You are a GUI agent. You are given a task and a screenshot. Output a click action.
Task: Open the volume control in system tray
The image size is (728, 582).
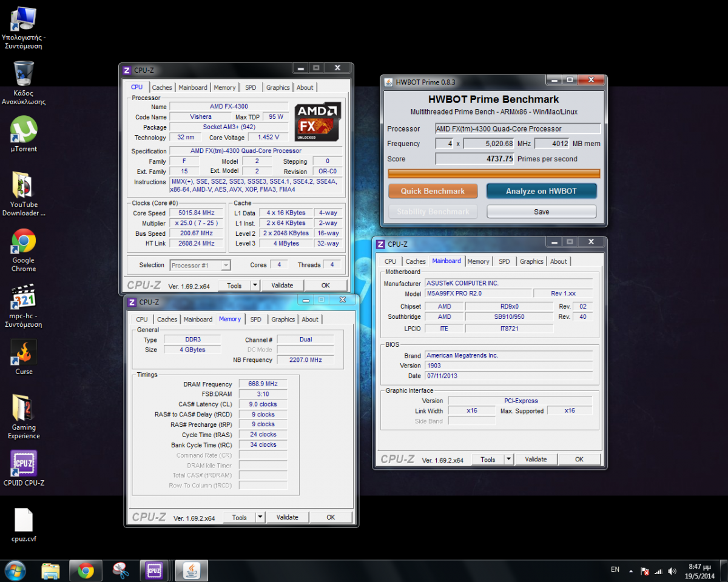(x=672, y=571)
